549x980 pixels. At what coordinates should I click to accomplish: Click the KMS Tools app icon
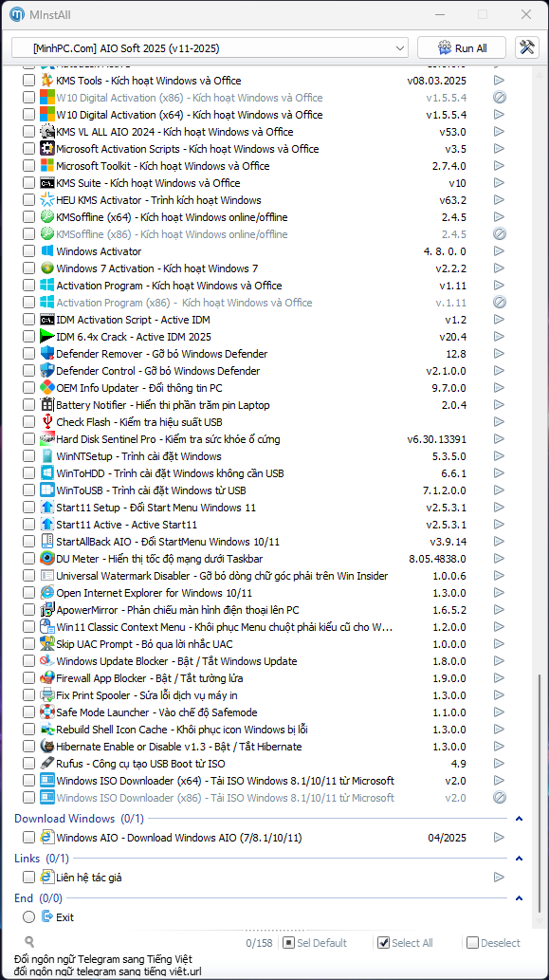point(47,81)
